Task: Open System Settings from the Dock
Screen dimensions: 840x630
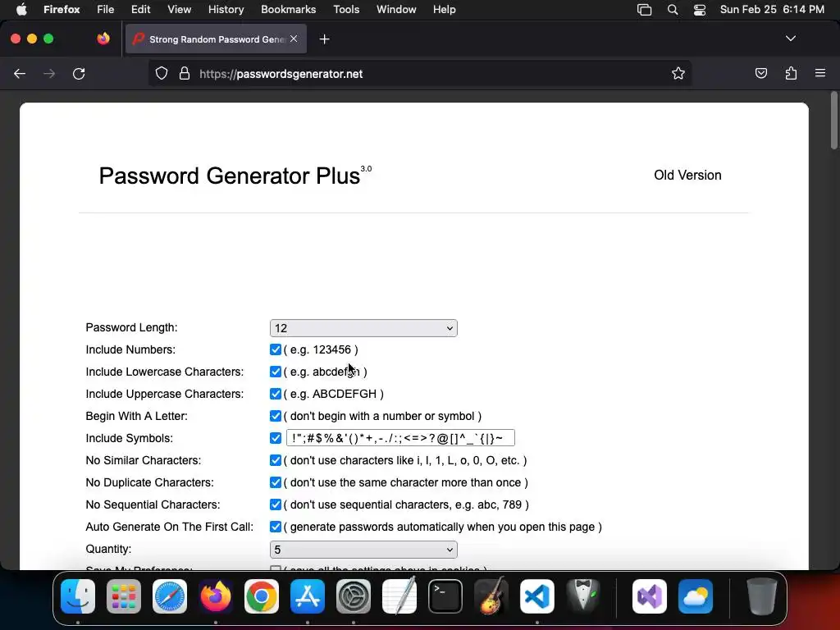Action: click(x=354, y=596)
